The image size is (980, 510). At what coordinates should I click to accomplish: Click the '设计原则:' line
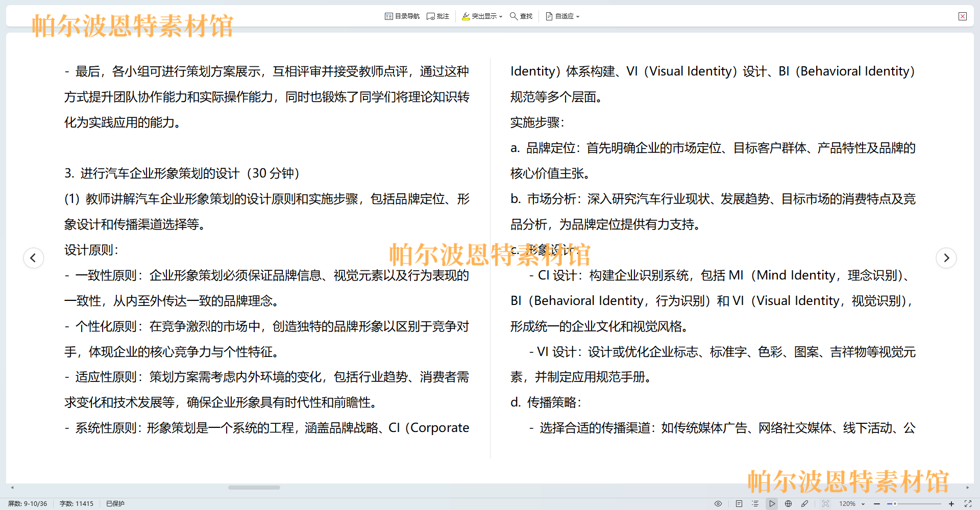click(91, 250)
